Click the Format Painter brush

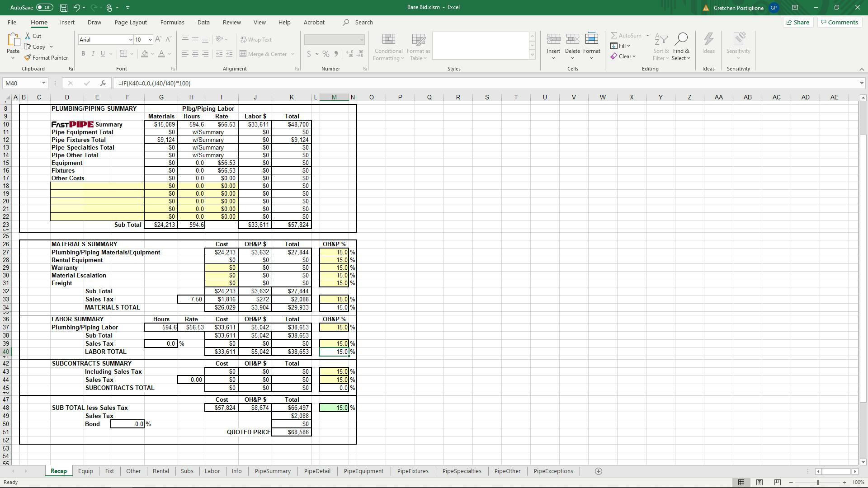click(x=28, y=57)
